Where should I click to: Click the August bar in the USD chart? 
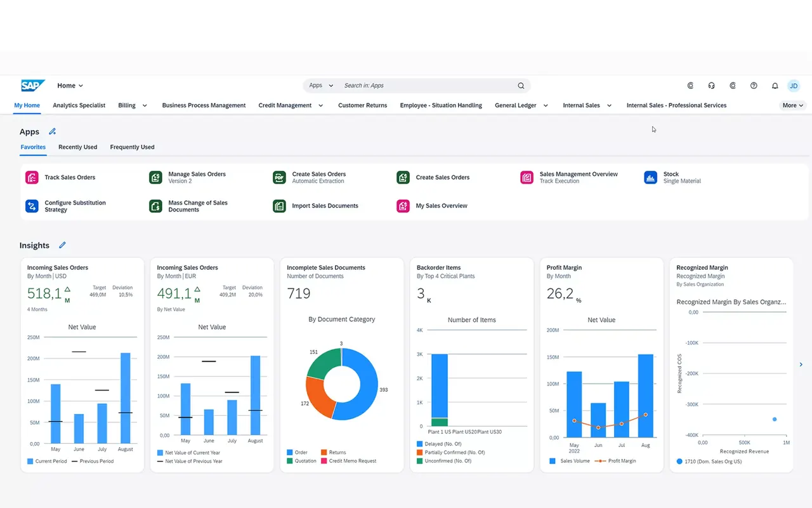coord(126,398)
